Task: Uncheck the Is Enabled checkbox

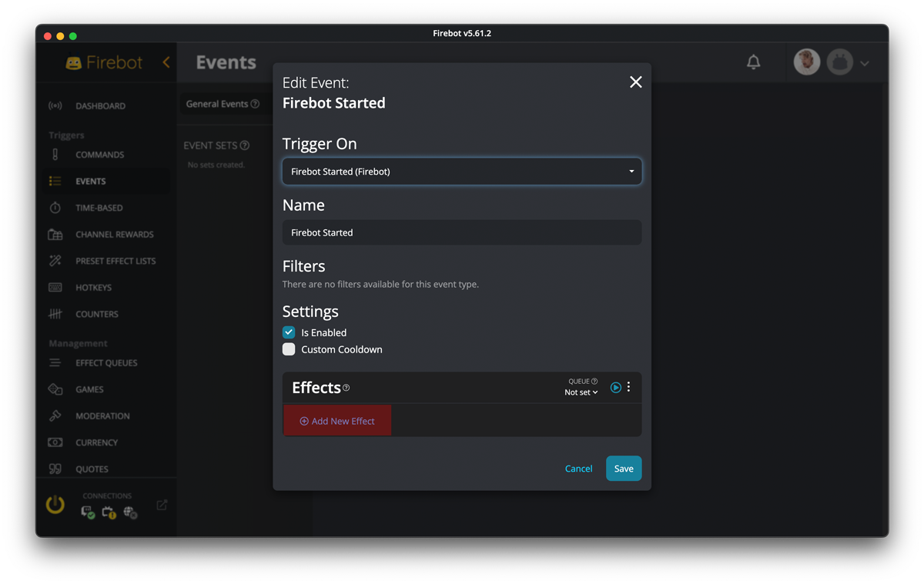Action: point(289,332)
